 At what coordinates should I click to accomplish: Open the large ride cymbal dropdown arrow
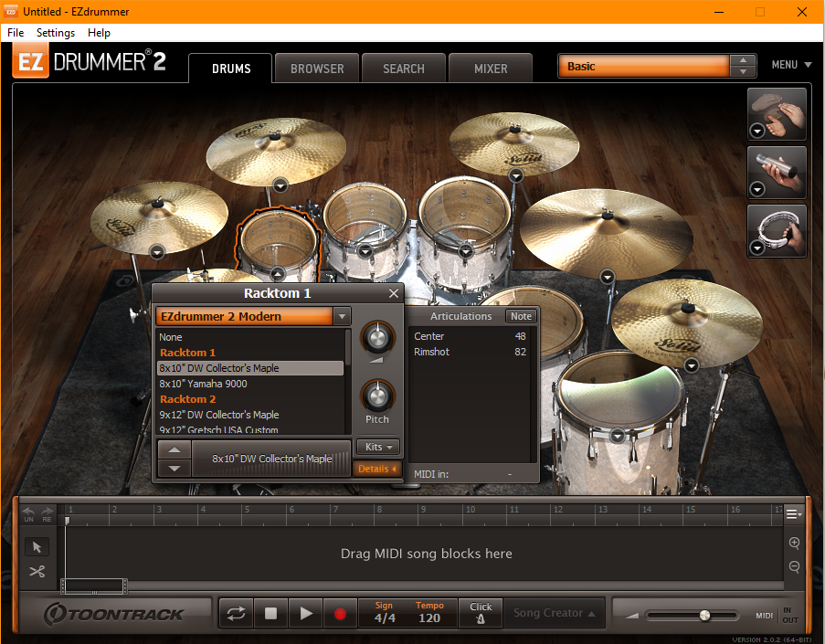pos(608,277)
